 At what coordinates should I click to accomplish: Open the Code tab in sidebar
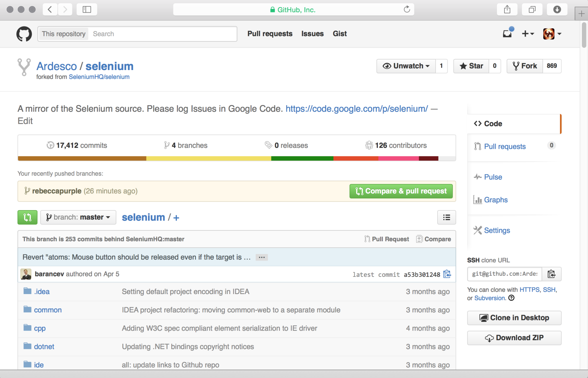point(514,124)
